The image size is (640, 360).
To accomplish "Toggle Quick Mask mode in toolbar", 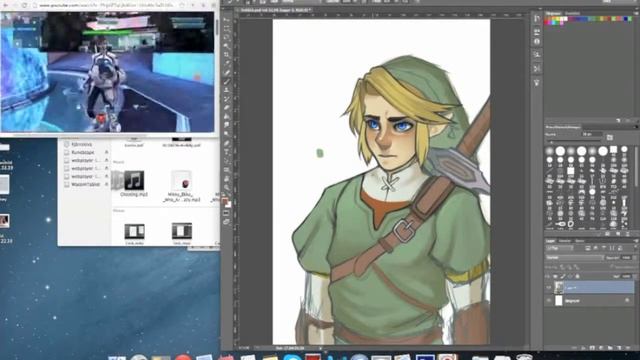I will [227, 213].
